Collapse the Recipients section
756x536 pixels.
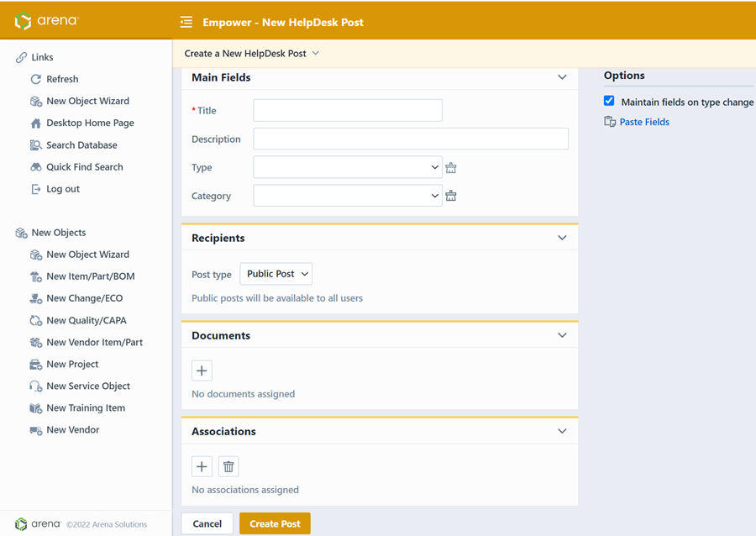pyautogui.click(x=562, y=238)
